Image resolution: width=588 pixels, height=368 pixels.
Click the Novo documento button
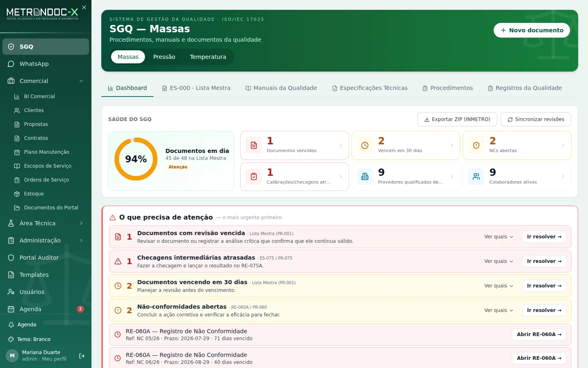coord(532,30)
